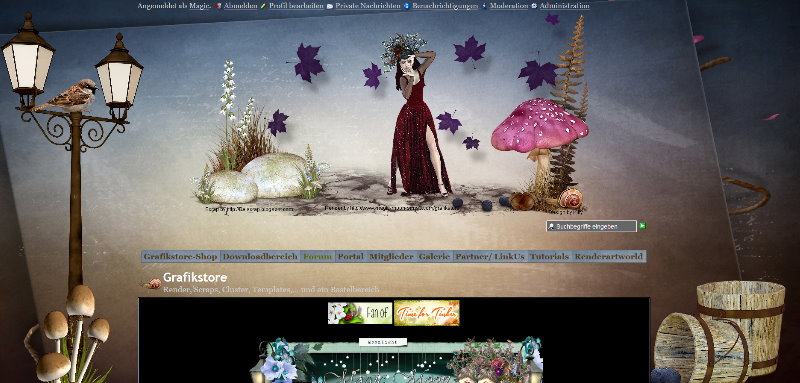This screenshot has height=383, width=800.
Task: Click the Fan of banner image
Action: tap(360, 313)
